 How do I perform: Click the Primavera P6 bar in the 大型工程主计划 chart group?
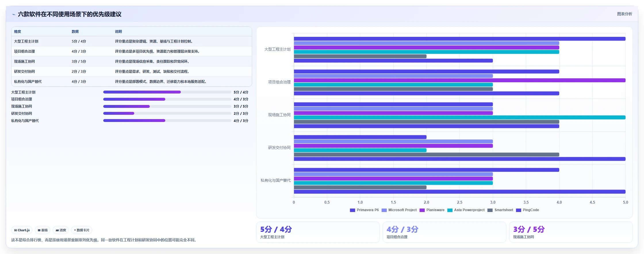click(x=459, y=39)
